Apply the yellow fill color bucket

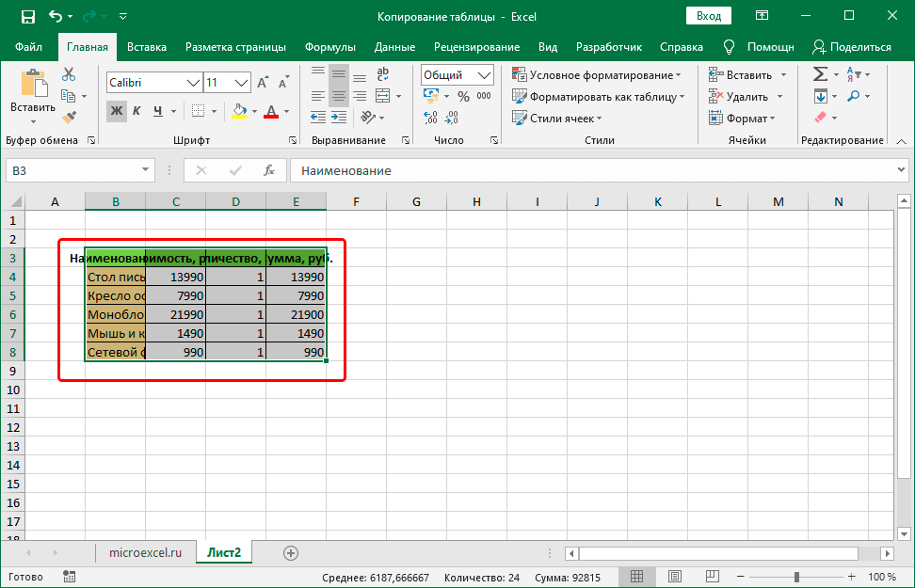239,111
